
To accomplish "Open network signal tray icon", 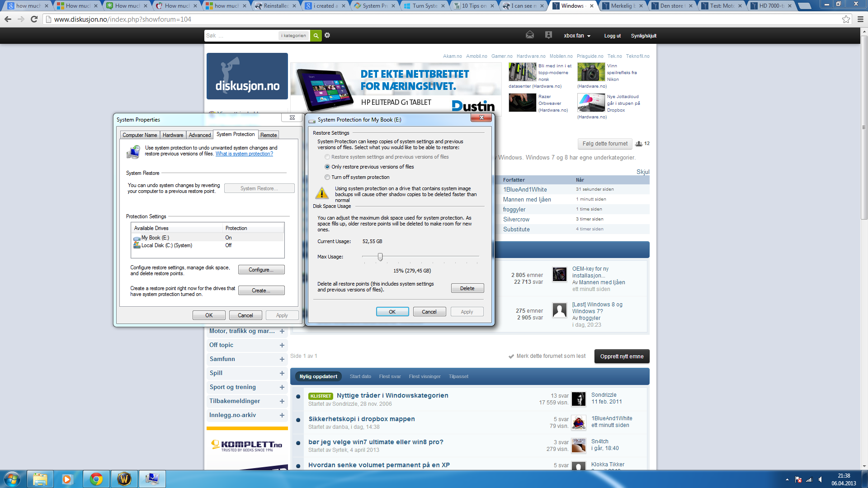I will click(x=809, y=479).
